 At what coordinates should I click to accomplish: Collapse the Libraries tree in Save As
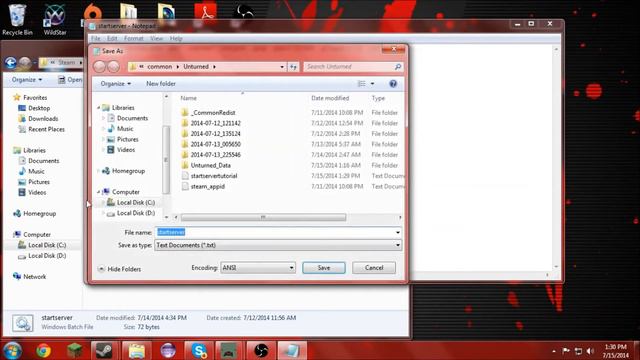pos(99,108)
